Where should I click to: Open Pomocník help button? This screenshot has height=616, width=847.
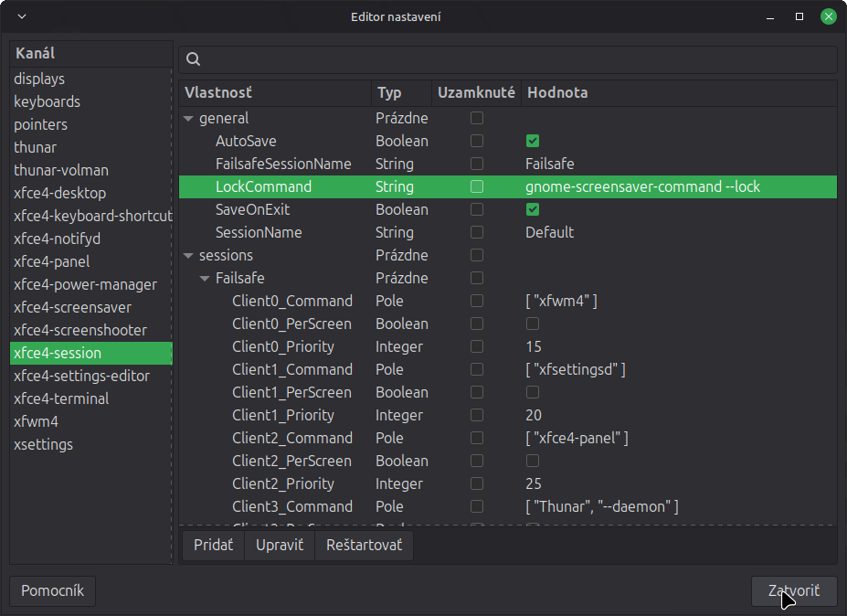pyautogui.click(x=52, y=591)
